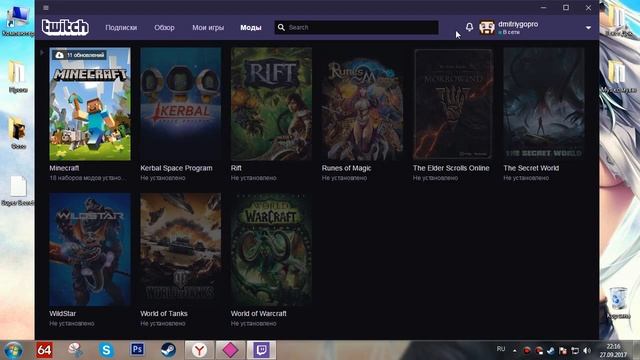Maximize the Twitch window
Screen dimensions: 640x360
coord(566,8)
